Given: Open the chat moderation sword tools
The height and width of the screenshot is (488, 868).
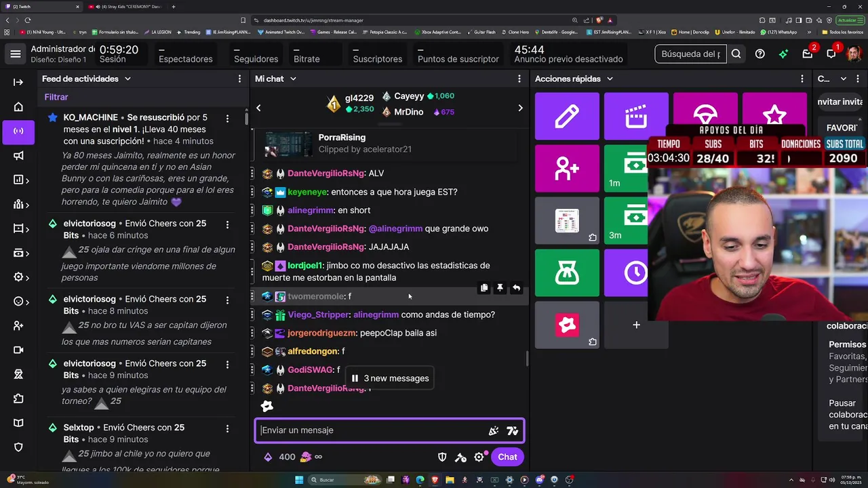Looking at the screenshot, I should tap(460, 457).
